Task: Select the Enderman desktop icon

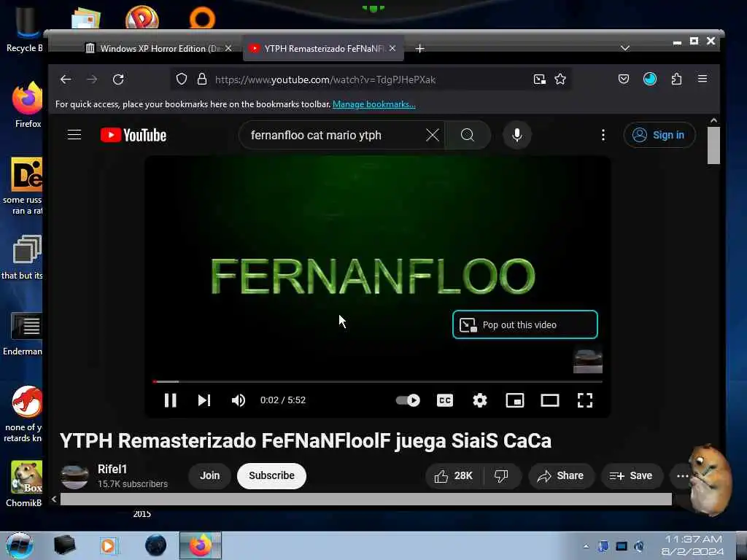Action: tap(23, 334)
